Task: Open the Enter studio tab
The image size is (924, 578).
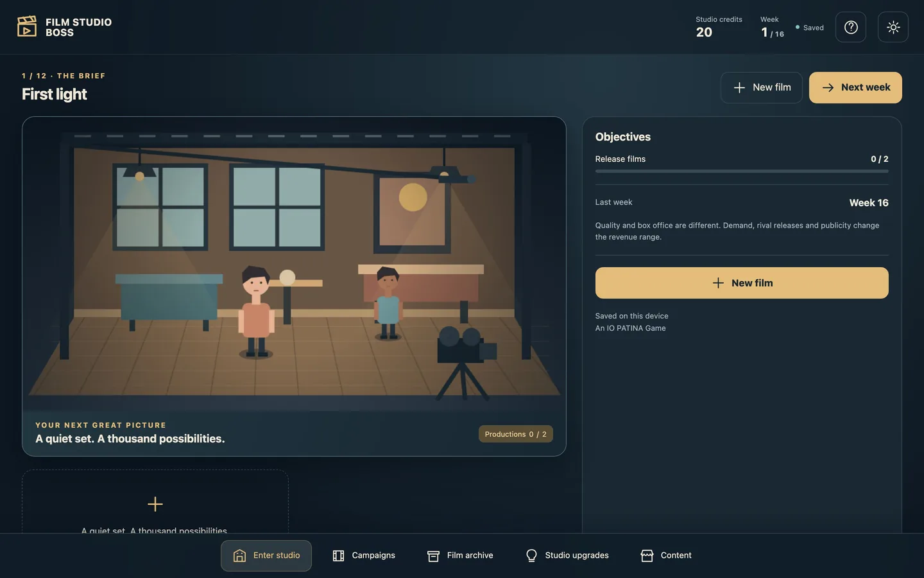Action: tap(266, 556)
